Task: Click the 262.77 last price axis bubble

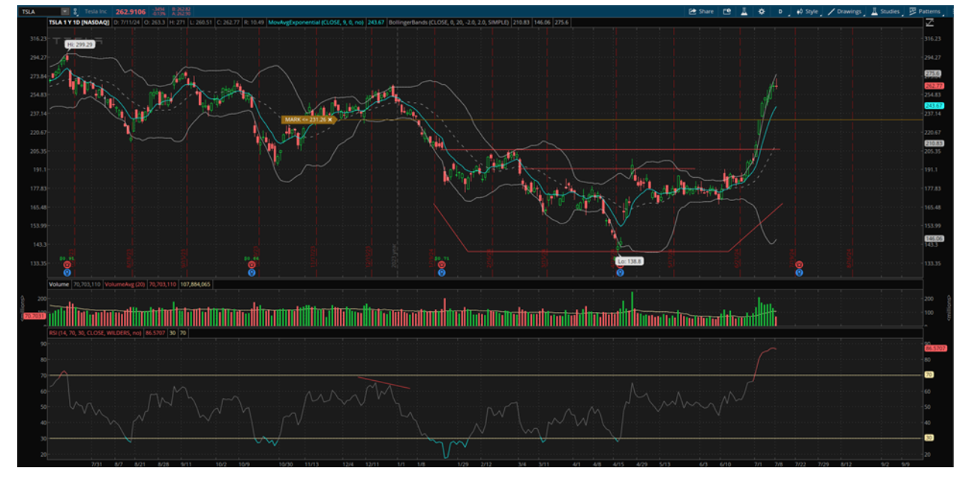Action: [934, 85]
